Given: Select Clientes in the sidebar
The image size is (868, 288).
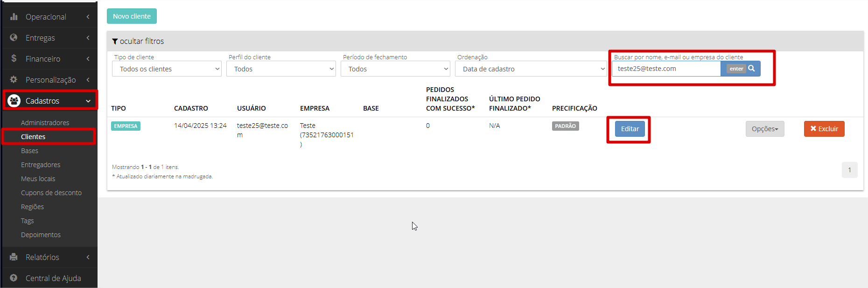Looking at the screenshot, I should tap(33, 137).
